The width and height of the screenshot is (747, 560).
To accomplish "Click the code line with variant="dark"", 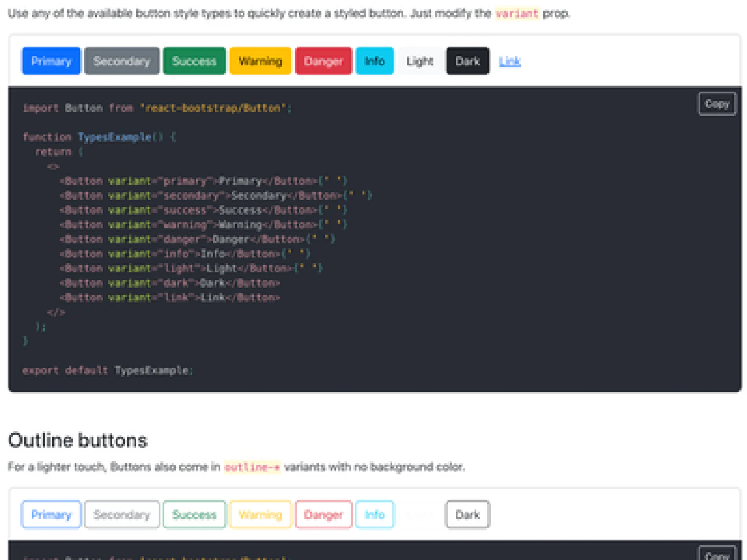I will [170, 283].
